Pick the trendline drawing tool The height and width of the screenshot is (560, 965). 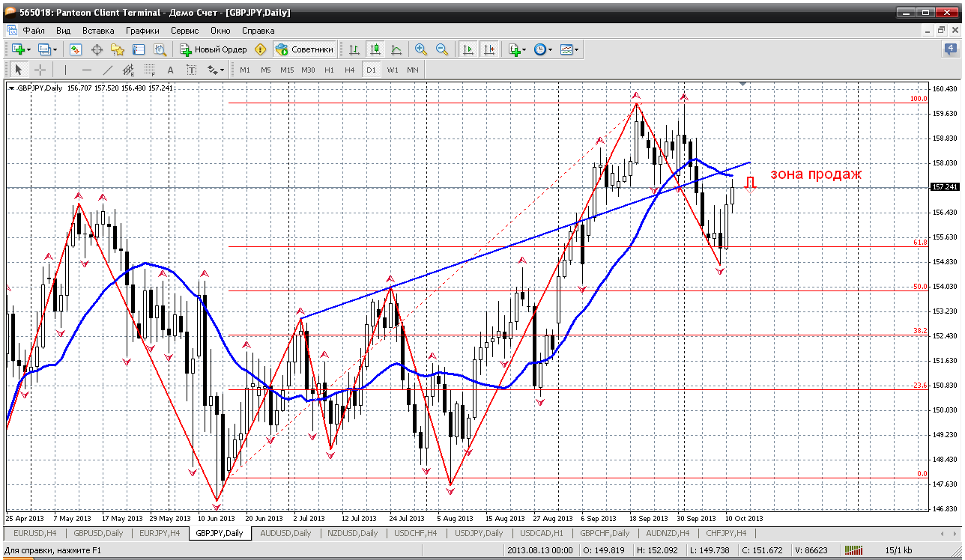(x=107, y=70)
